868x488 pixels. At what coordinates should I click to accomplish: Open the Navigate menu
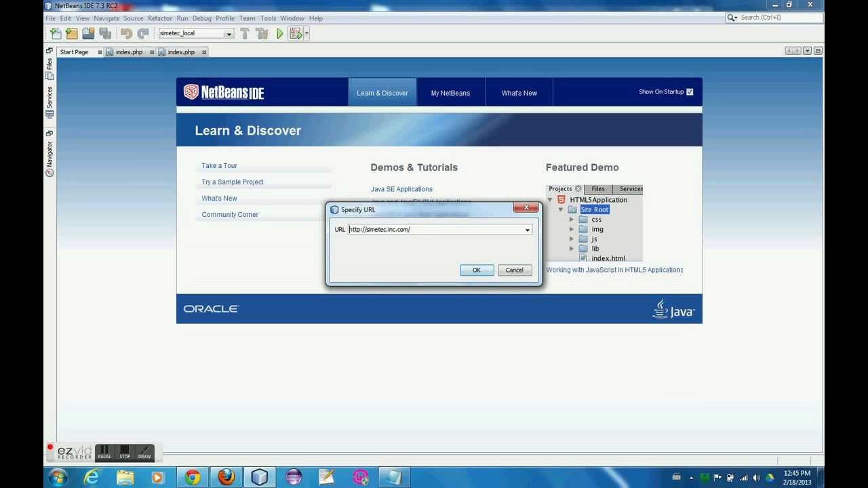[x=106, y=18]
